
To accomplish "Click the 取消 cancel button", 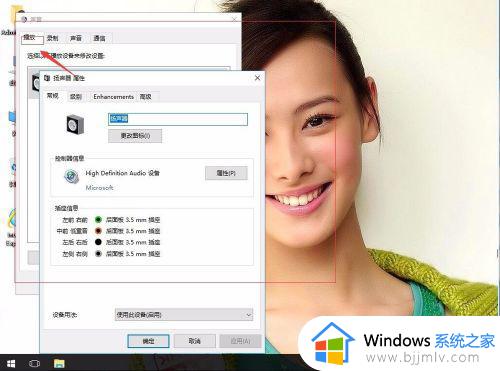I will tap(195, 341).
